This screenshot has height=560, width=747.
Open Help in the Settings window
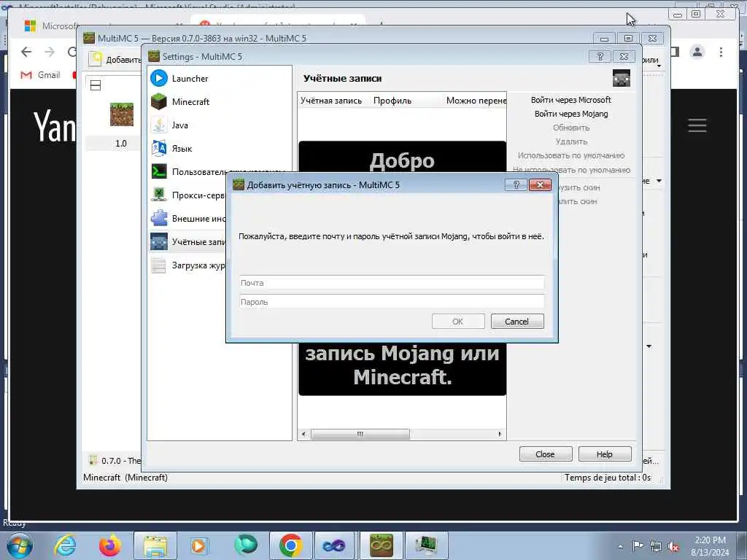click(x=605, y=454)
